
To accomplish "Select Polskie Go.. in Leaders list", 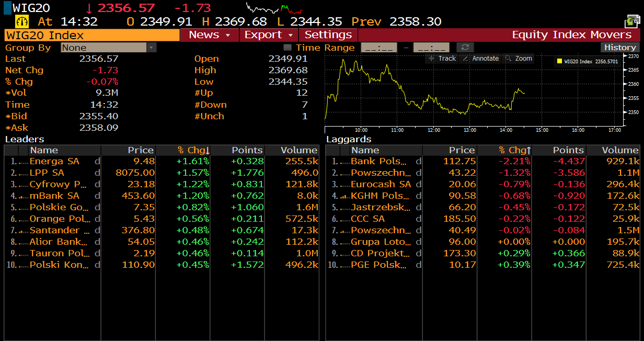I will [60, 208].
